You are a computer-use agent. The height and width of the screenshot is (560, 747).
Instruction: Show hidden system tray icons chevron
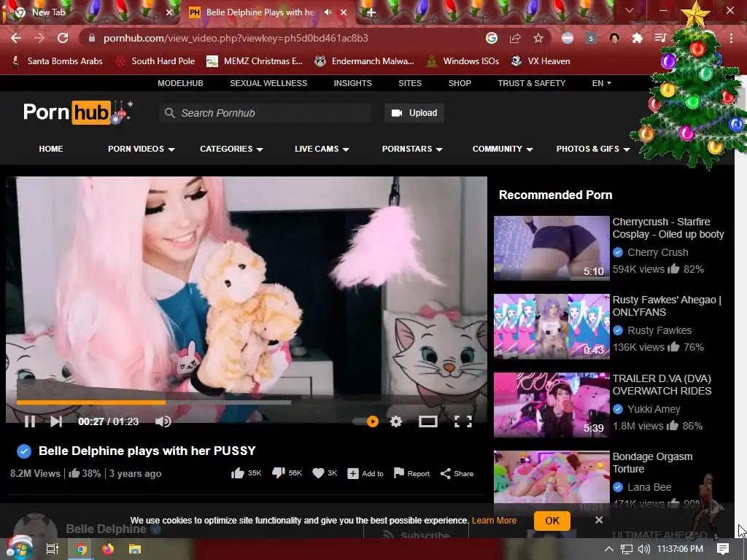[608, 549]
